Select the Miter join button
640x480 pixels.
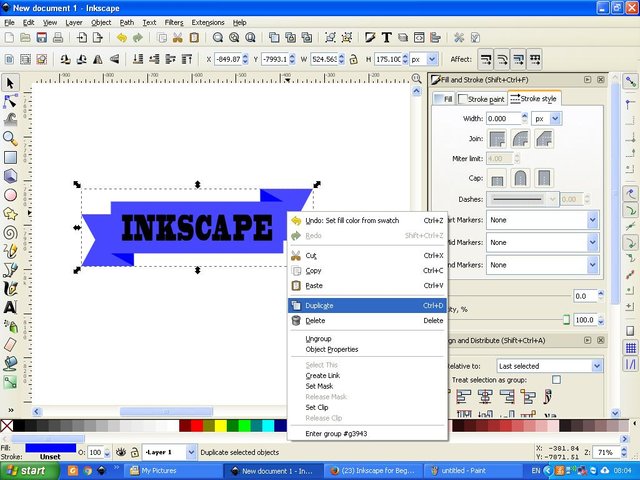click(497, 139)
